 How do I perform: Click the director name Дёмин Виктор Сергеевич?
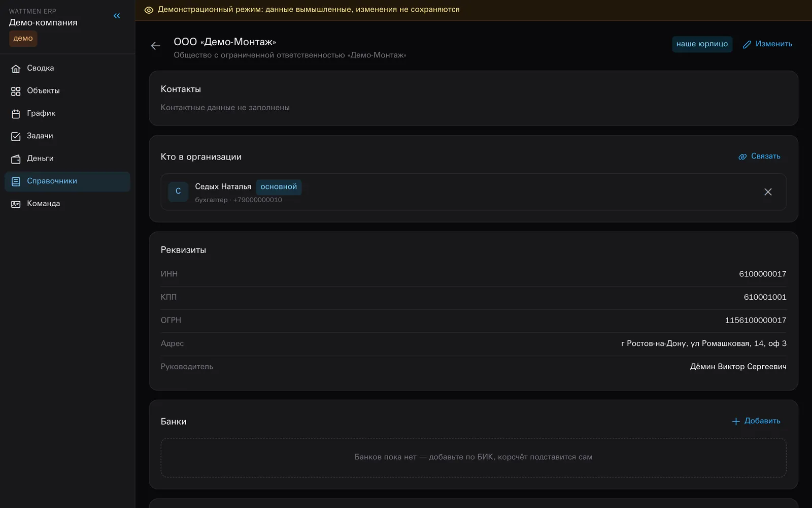click(738, 367)
